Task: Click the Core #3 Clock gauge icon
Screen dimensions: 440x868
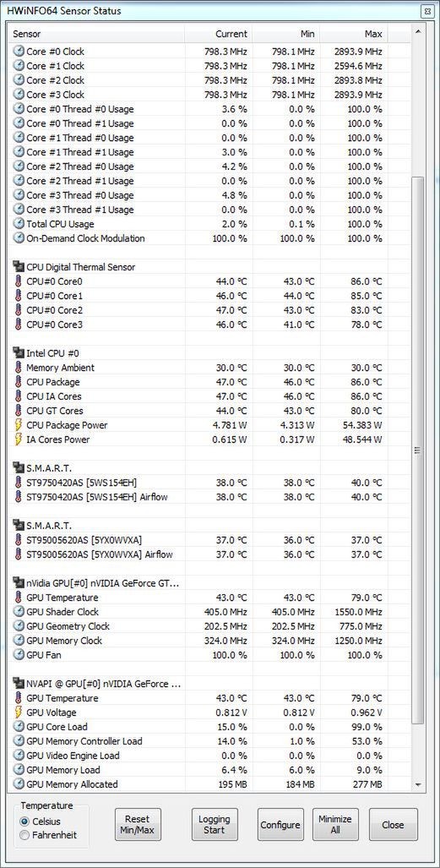Action: pyautogui.click(x=19, y=95)
